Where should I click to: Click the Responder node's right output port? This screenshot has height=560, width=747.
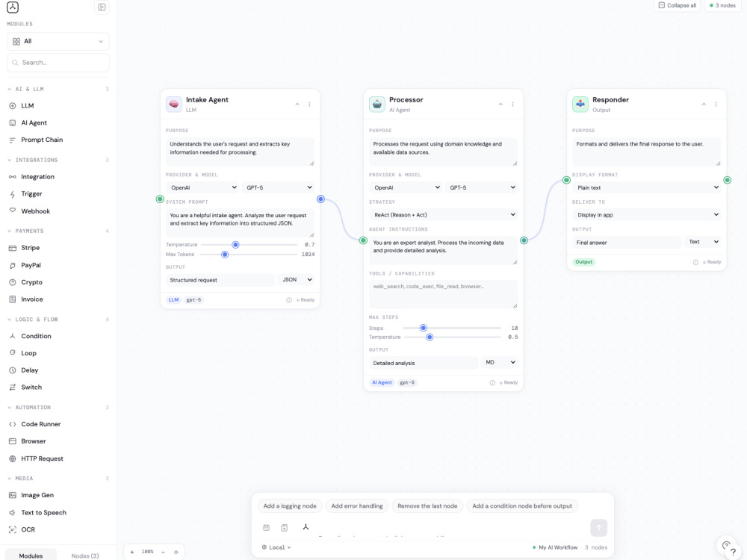pos(727,180)
